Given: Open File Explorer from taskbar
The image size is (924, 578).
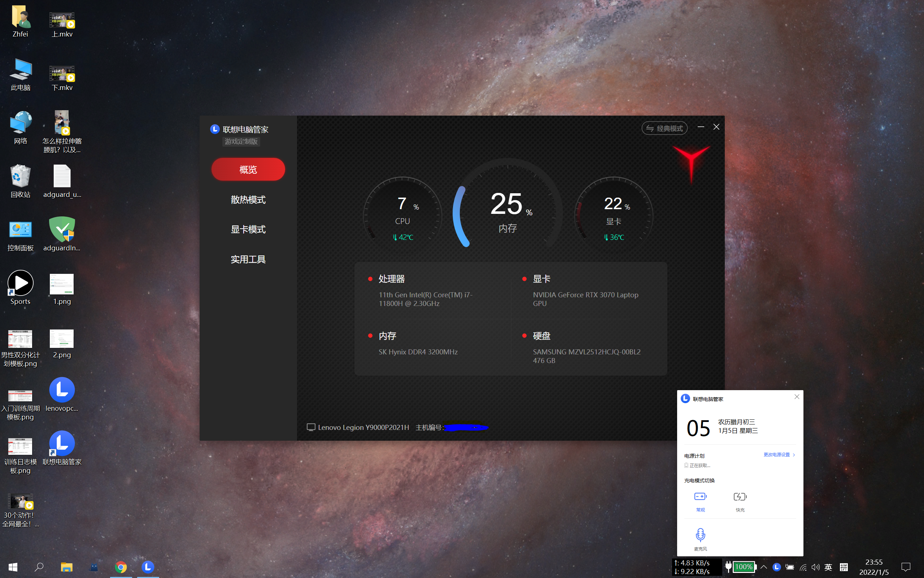Looking at the screenshot, I should [66, 567].
